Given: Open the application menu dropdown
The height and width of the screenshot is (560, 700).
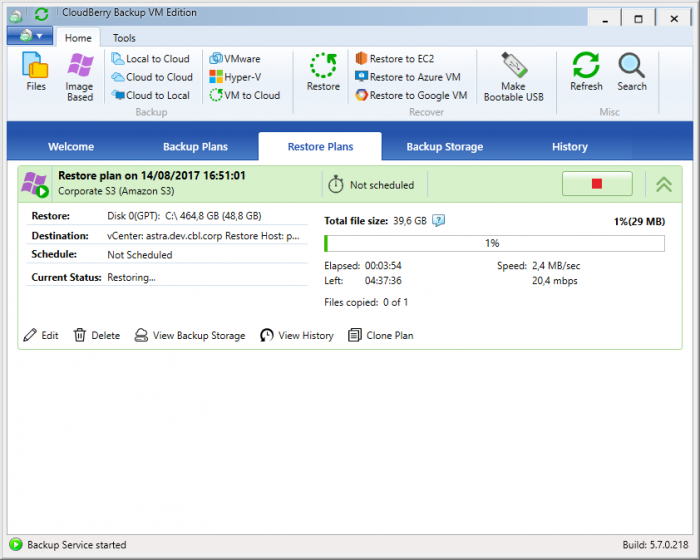Looking at the screenshot, I should (30, 36).
